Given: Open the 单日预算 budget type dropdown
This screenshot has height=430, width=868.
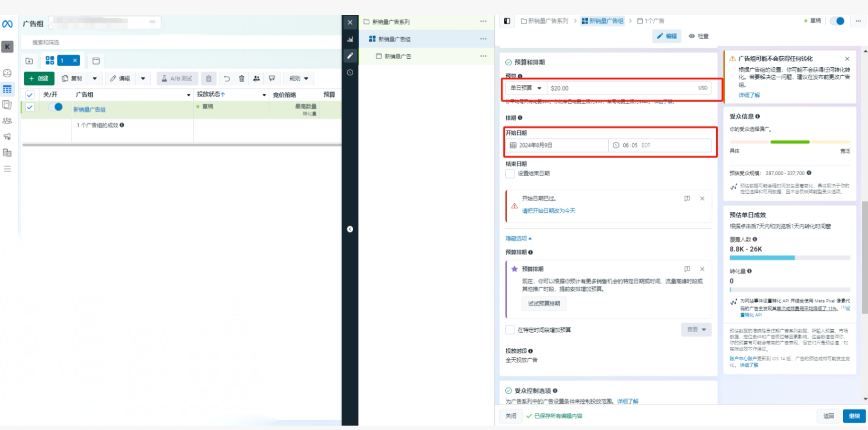Looking at the screenshot, I should click(526, 88).
